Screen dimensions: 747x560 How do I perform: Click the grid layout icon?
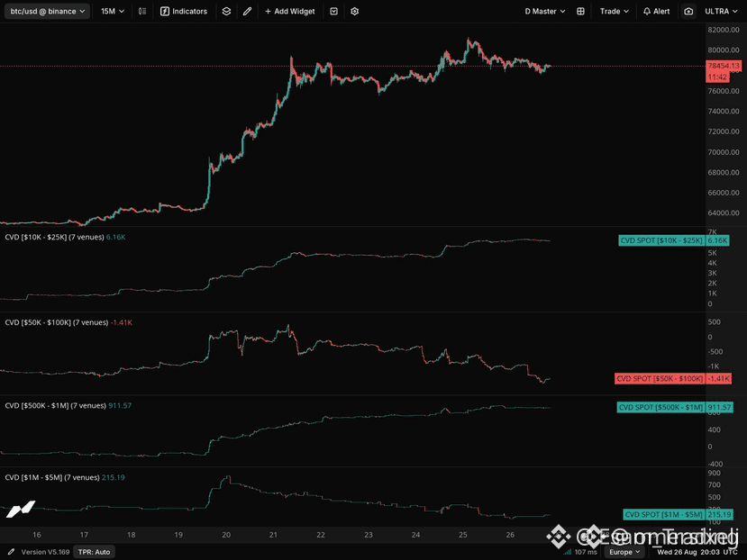(580, 11)
